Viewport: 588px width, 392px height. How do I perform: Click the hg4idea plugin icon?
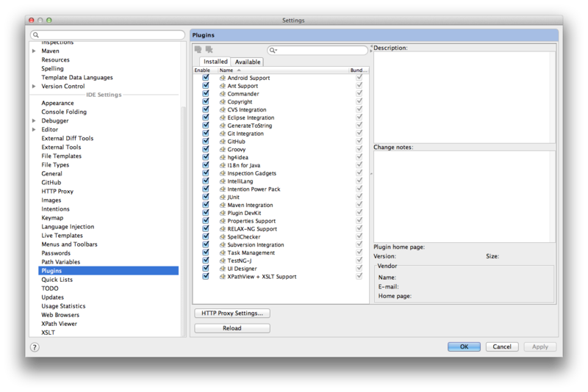click(x=223, y=157)
